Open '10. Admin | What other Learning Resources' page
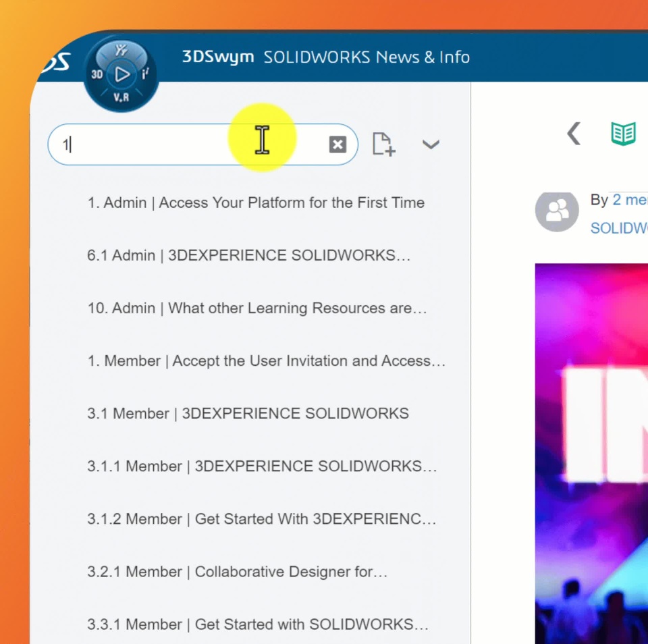648x644 pixels. click(x=257, y=308)
